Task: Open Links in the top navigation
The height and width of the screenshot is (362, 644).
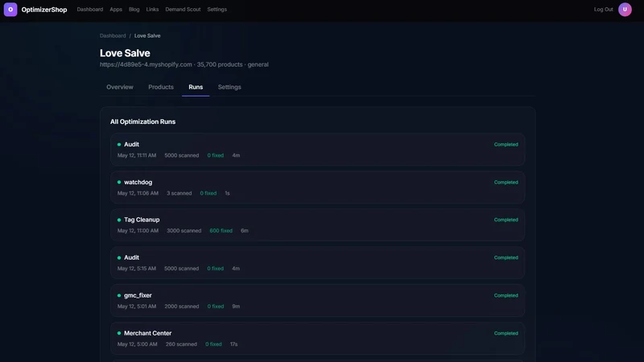Action: (x=152, y=10)
